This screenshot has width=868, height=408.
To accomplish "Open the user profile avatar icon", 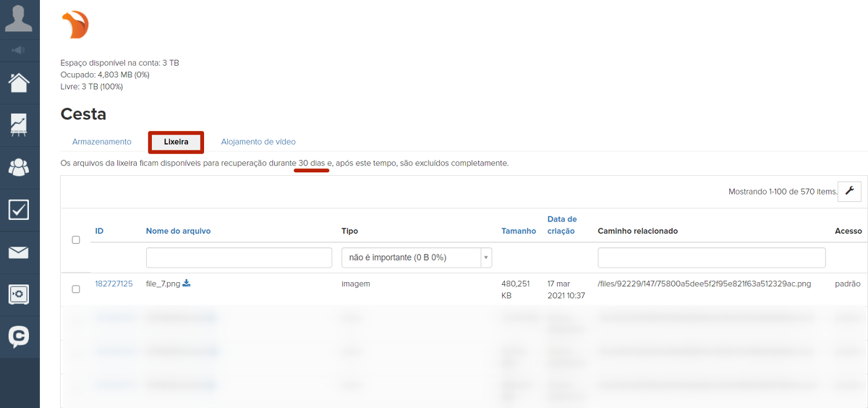I will (20, 18).
